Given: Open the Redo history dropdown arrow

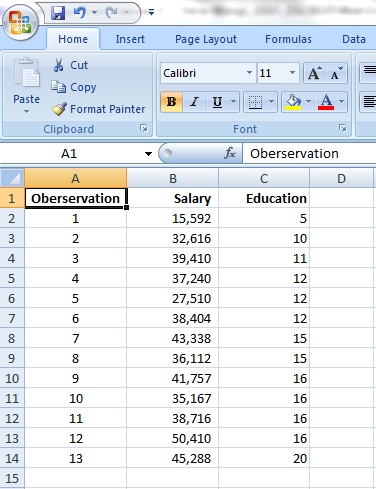Looking at the screenshot, I should (126, 13).
